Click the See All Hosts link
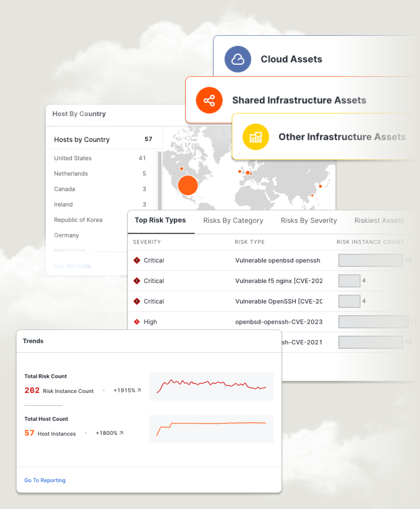 click(x=72, y=266)
